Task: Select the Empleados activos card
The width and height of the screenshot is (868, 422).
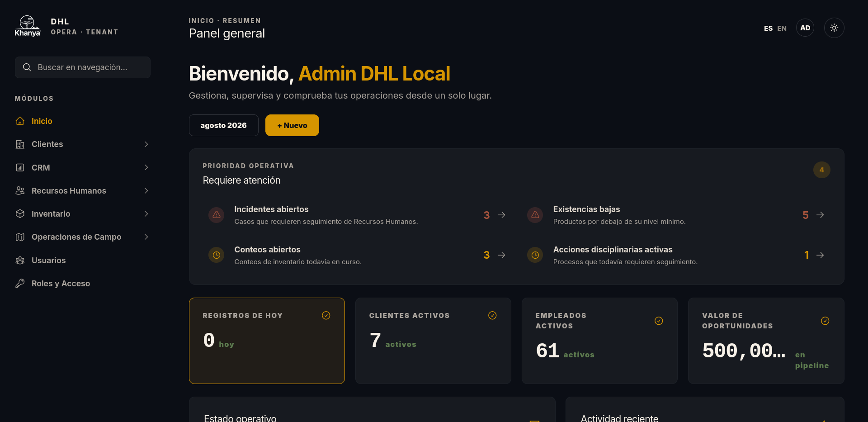Action: pyautogui.click(x=599, y=341)
